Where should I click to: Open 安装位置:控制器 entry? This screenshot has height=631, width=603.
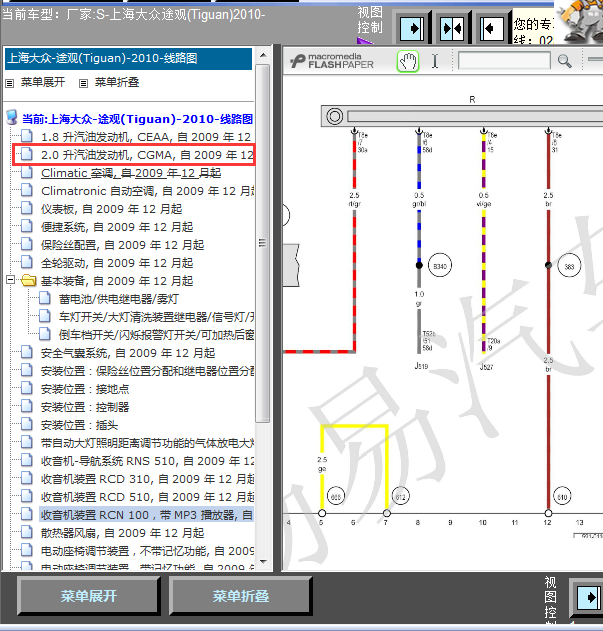pyautogui.click(x=85, y=407)
